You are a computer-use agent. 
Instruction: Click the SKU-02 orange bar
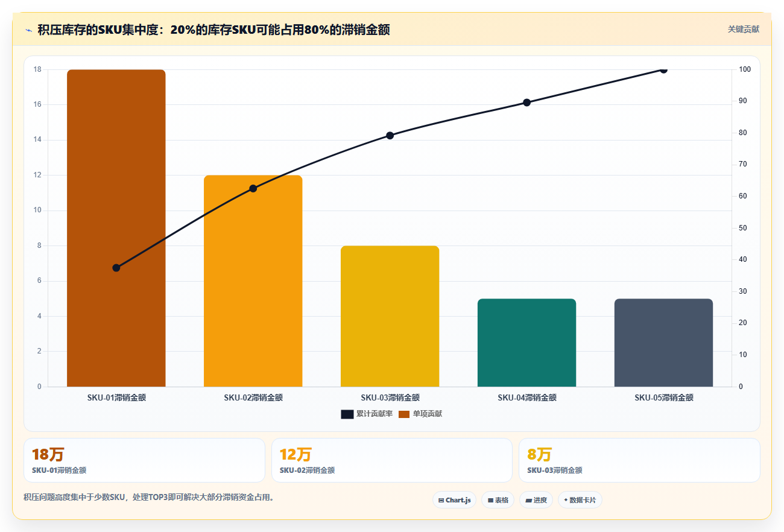click(253, 281)
